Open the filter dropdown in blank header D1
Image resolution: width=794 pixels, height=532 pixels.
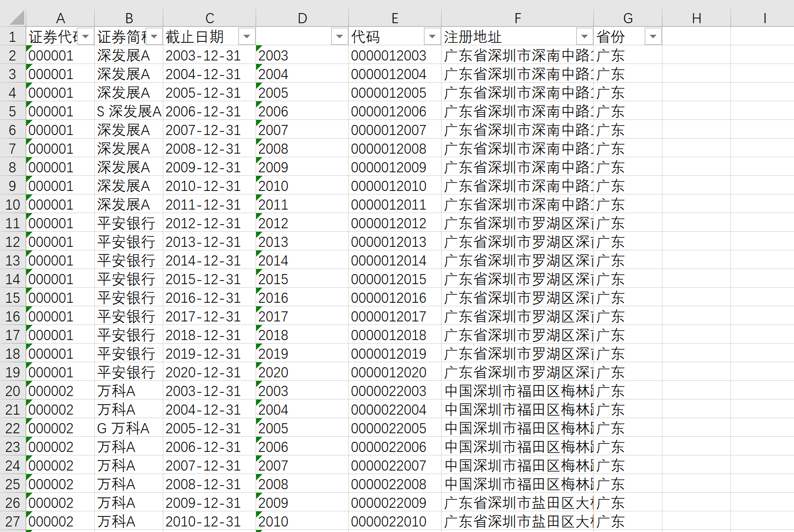(x=339, y=36)
